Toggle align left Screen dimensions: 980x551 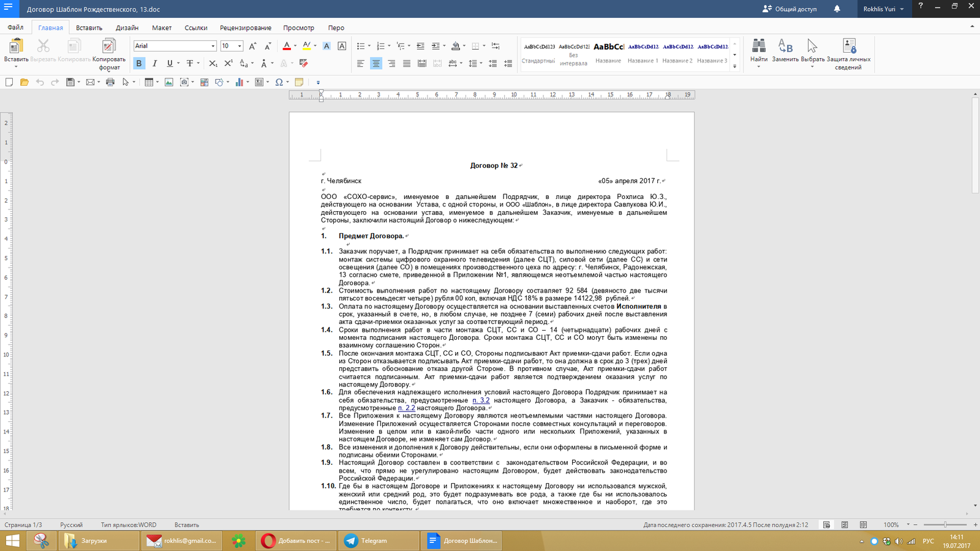(361, 64)
